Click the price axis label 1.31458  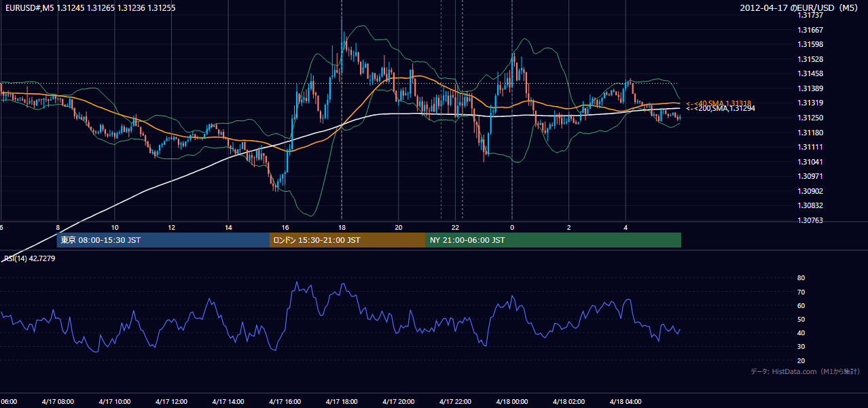pos(810,73)
